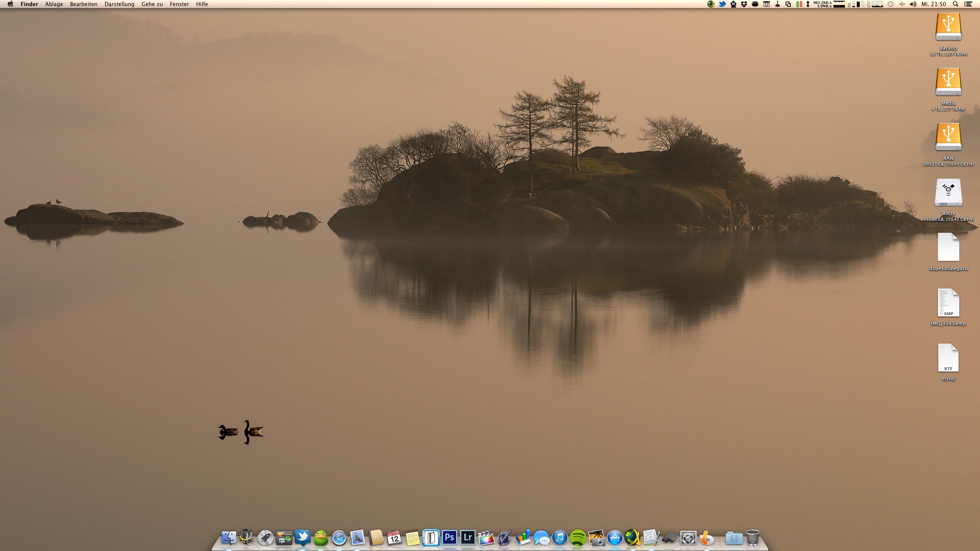Click red-green arrows network icon
Screen dimensions: 980x551
click(x=799, y=4)
